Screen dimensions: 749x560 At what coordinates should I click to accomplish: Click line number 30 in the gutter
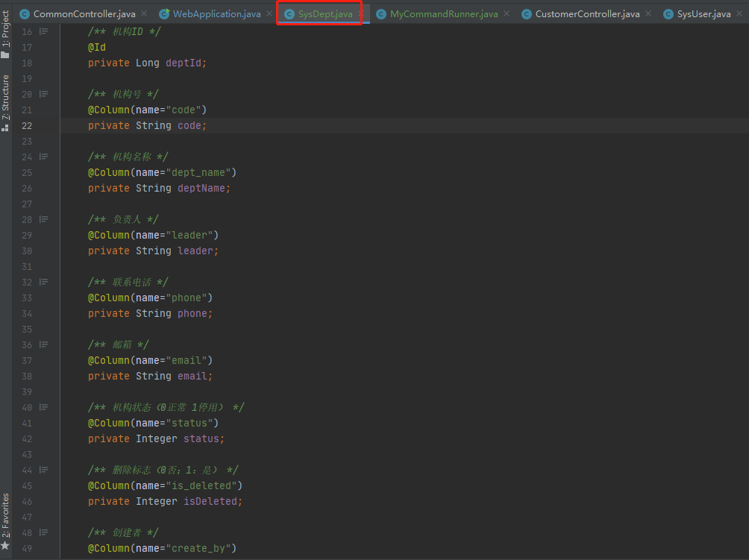(x=27, y=251)
